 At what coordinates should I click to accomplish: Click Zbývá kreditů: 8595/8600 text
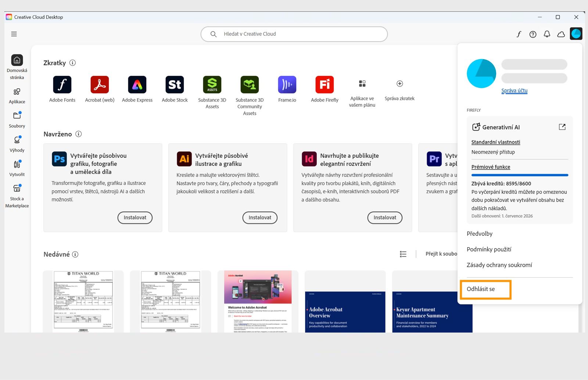pos(501,184)
